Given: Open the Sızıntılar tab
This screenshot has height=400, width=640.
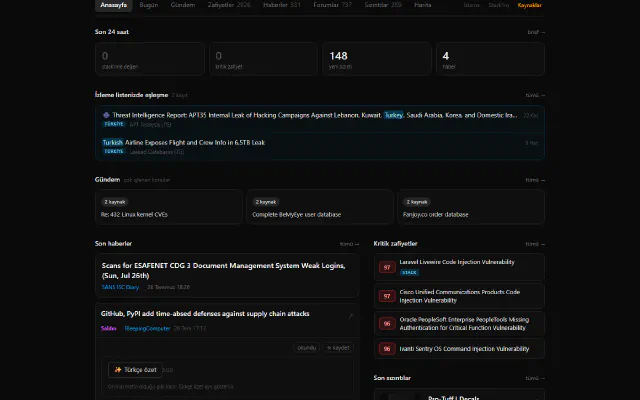Looking at the screenshot, I should click(x=383, y=5).
